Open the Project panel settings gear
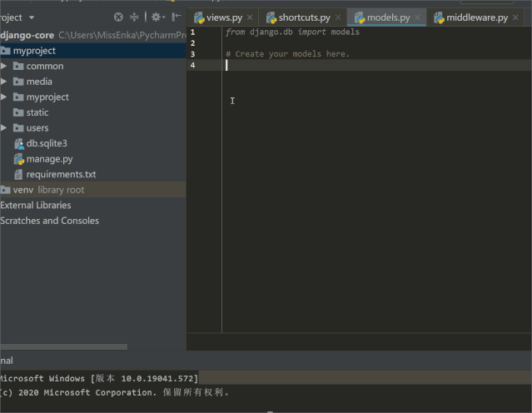532x413 pixels. 156,17
